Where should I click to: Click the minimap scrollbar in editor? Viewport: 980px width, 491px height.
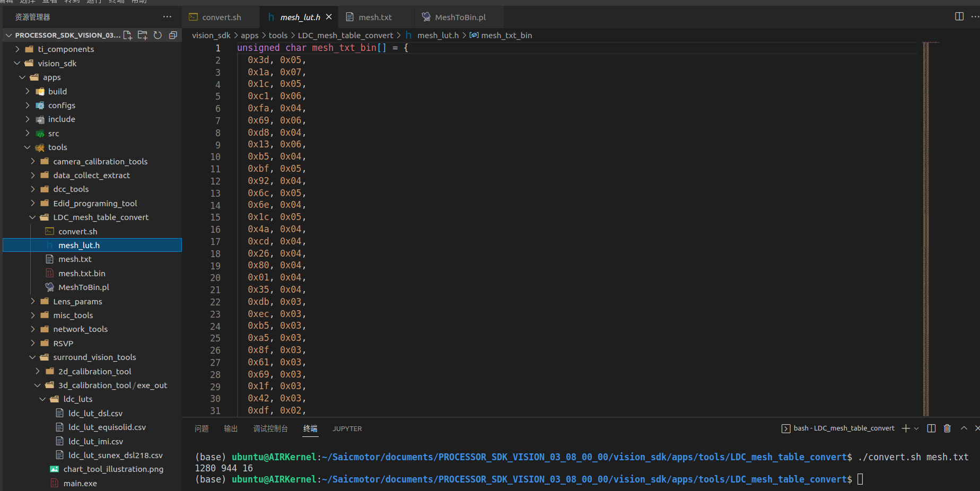926,228
